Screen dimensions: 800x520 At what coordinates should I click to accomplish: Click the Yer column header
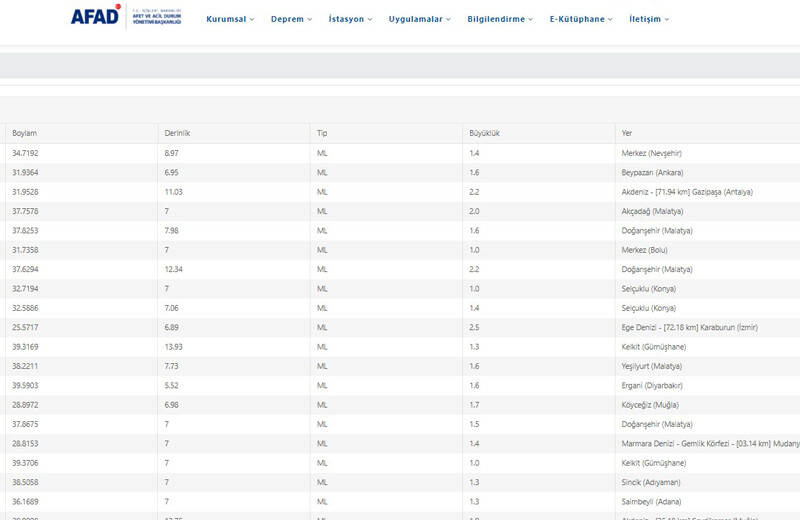pyautogui.click(x=627, y=133)
